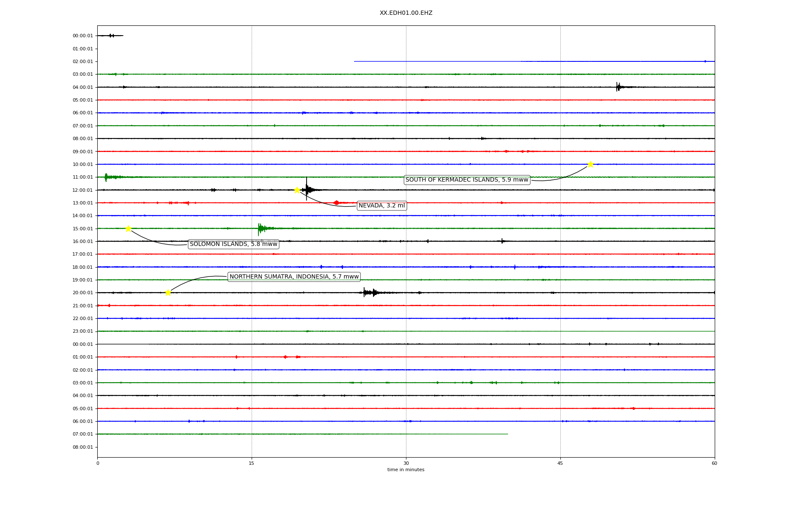
Task: Select the NEVADA, 3.2 ml annotation label
Action: 381,206
